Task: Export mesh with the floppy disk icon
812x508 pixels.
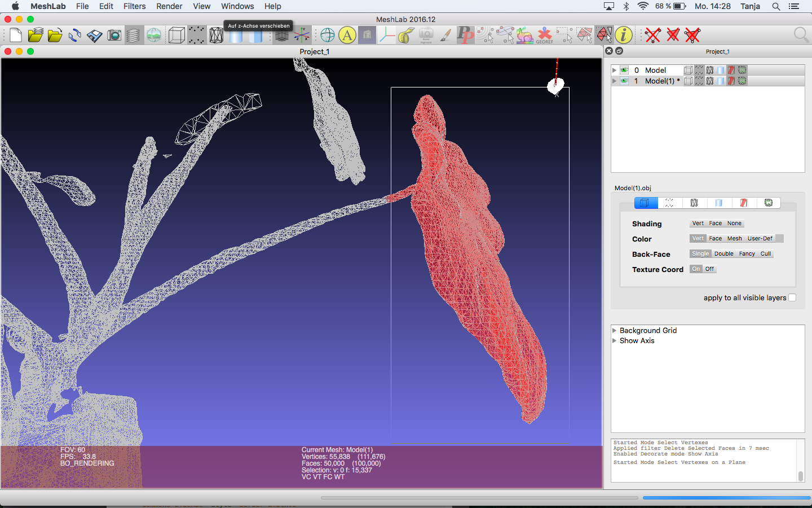Action: 94,36
